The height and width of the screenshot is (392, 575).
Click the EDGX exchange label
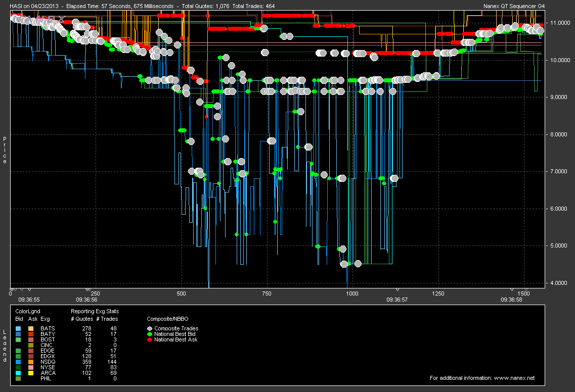48,356
